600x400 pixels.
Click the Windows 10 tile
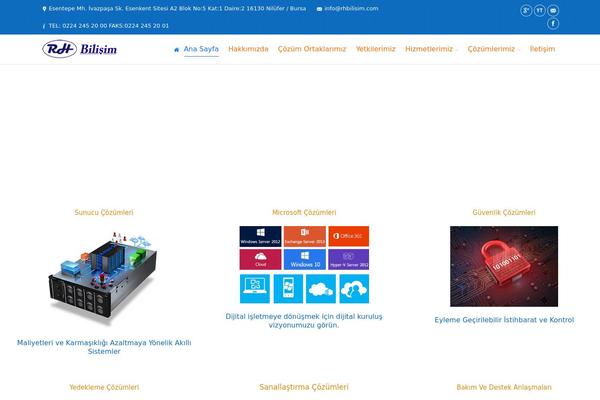[305, 260]
